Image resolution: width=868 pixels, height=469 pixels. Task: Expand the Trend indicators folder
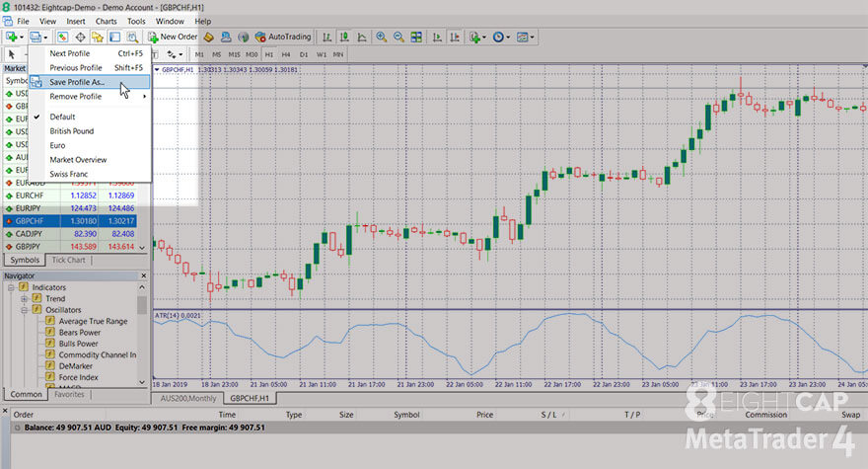coord(24,299)
